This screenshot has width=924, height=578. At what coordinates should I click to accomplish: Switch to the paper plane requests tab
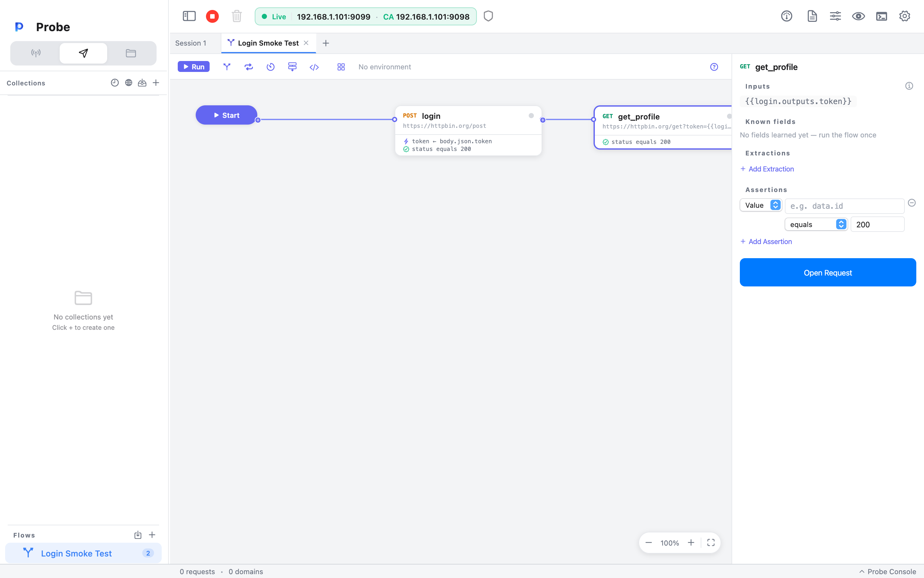(x=83, y=53)
